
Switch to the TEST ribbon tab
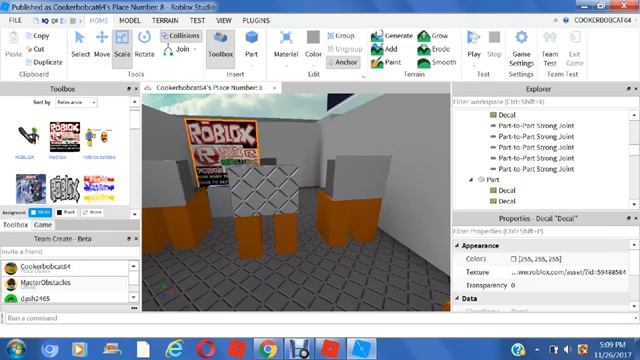[197, 20]
